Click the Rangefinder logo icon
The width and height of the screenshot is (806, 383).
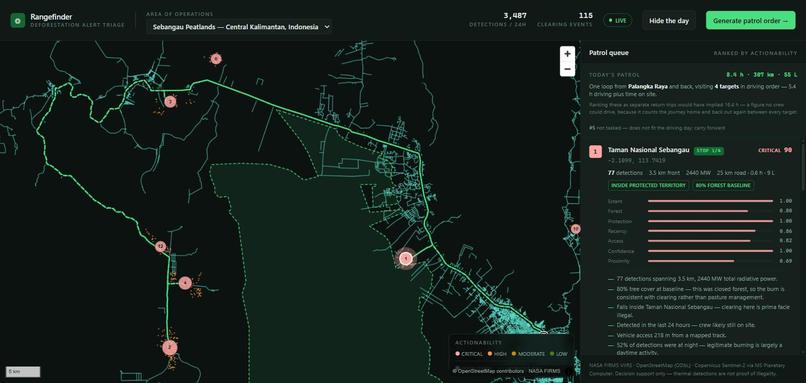click(18, 21)
